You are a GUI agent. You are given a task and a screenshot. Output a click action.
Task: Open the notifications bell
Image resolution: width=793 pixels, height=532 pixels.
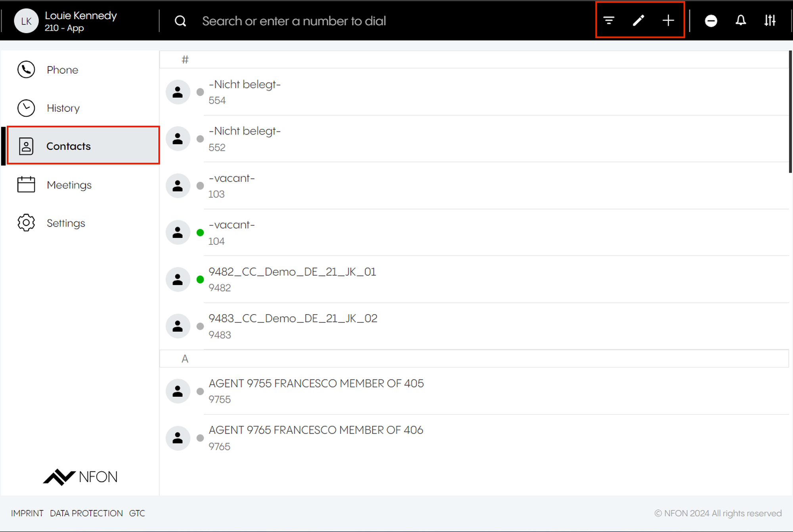(741, 20)
